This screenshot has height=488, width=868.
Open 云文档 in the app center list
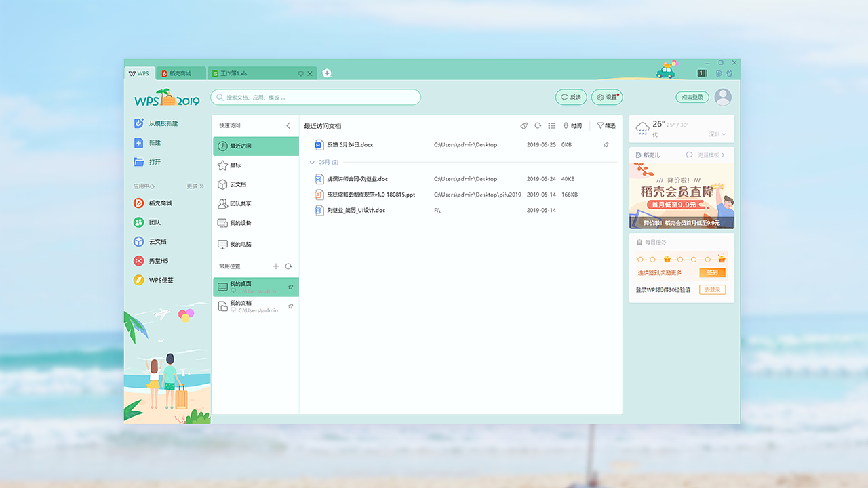150,241
